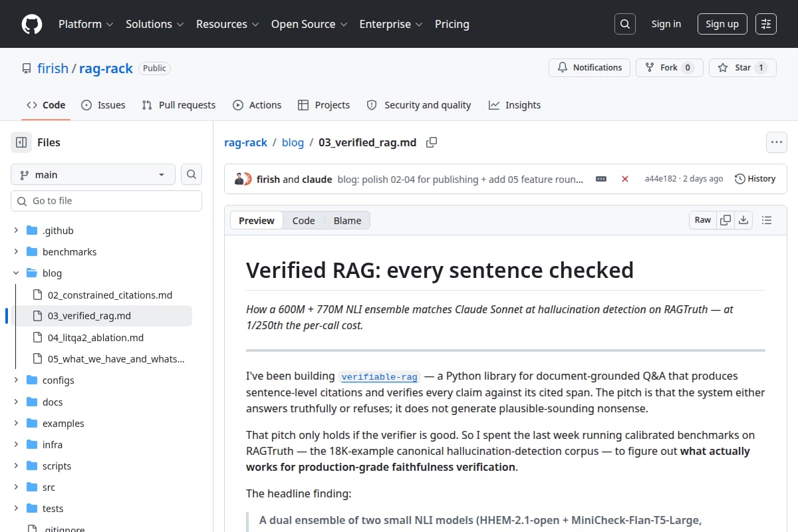798x532 pixels.
Task: Open the Open Source menu
Action: click(309, 24)
